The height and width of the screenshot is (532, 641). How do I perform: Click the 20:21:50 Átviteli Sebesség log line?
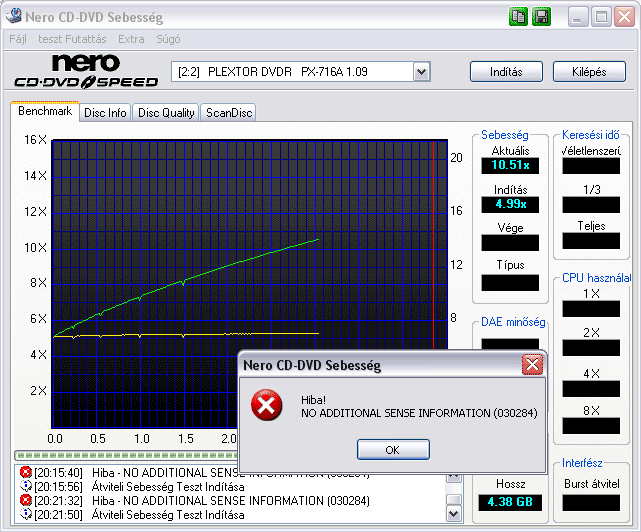pyautogui.click(x=168, y=514)
